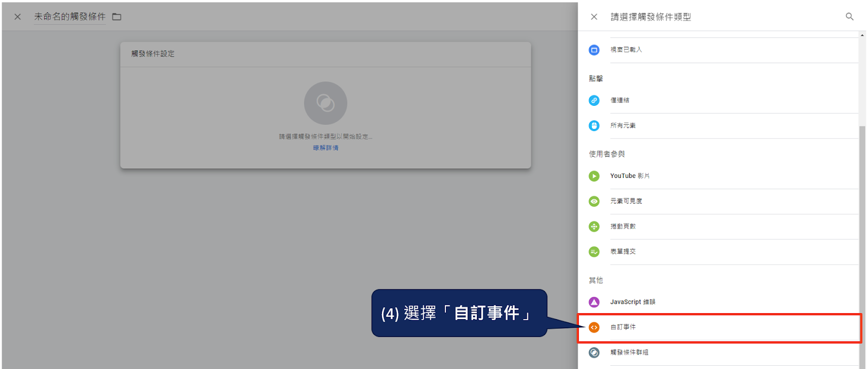Open the 瞭解詳情 learn more link
The image size is (868, 369).
(x=325, y=148)
